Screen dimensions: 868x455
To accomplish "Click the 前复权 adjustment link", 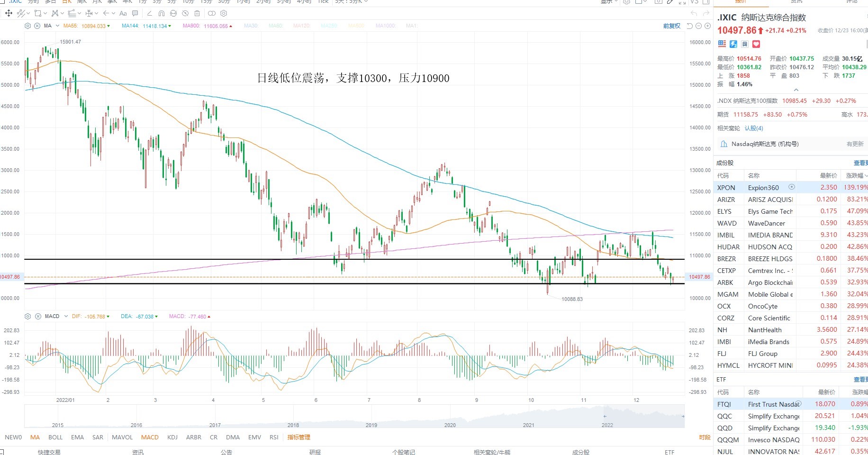I will point(671,26).
